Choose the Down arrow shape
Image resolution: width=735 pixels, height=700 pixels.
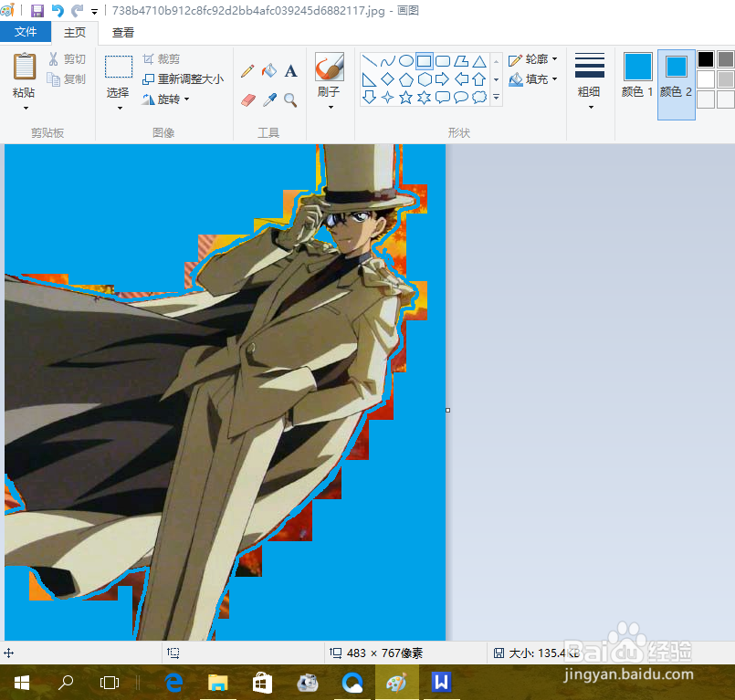coord(370,97)
